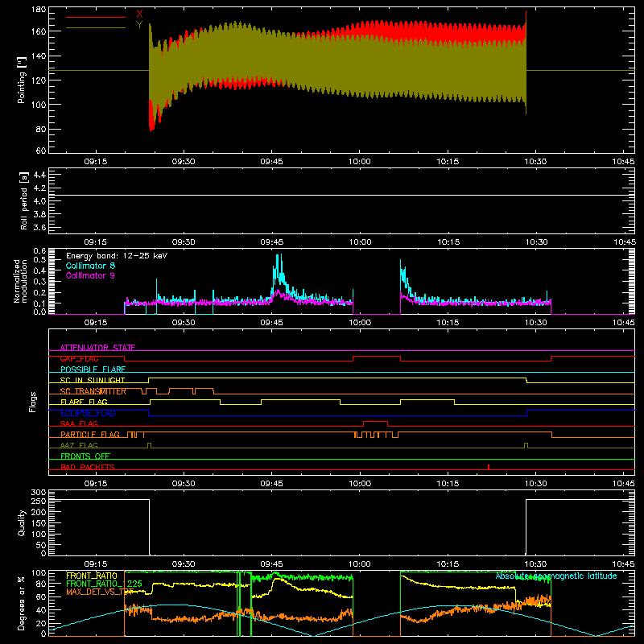Select the ATTENUATOR_STATE flag label
Screen dimensions: 644x644
(x=97, y=348)
